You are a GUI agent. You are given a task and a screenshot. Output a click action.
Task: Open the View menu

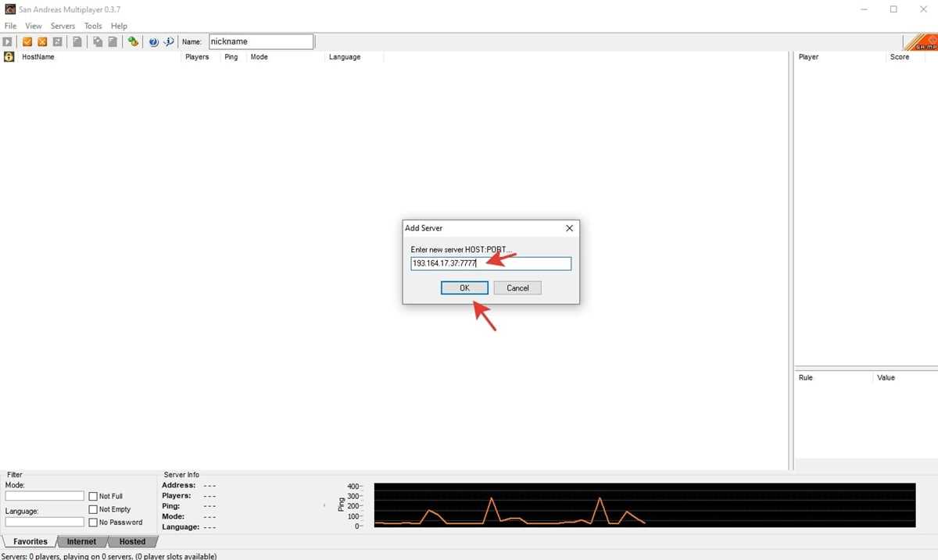click(34, 26)
